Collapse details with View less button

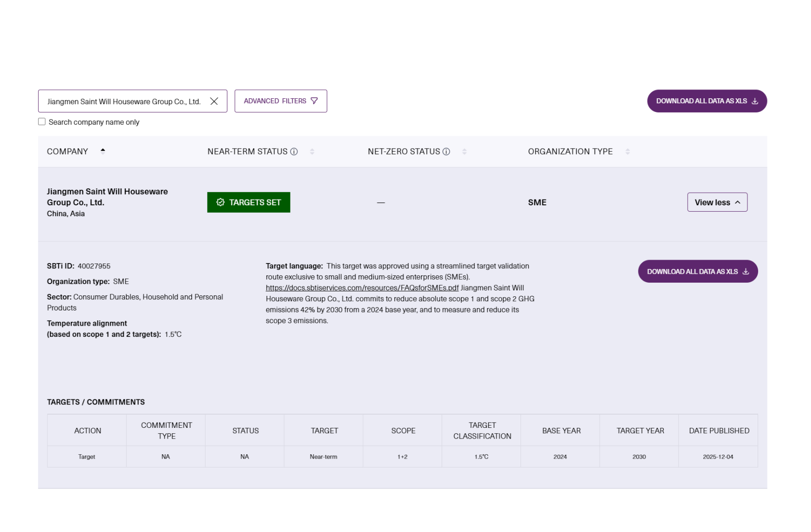[717, 202]
